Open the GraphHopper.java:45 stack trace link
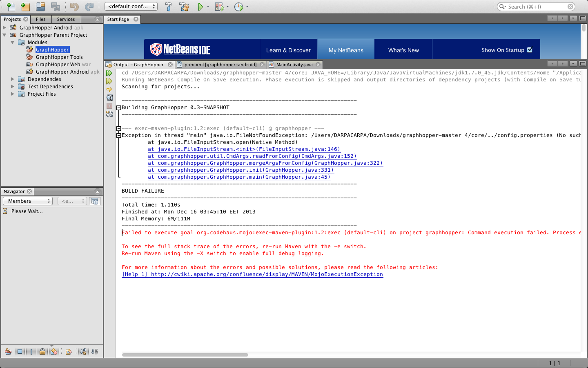The height and width of the screenshot is (368, 588). (x=239, y=177)
